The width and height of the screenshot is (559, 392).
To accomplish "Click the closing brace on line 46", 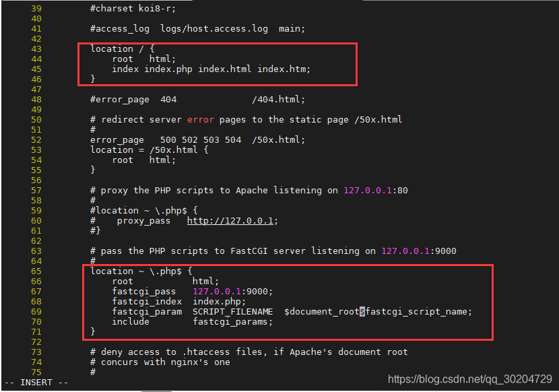I will point(93,79).
